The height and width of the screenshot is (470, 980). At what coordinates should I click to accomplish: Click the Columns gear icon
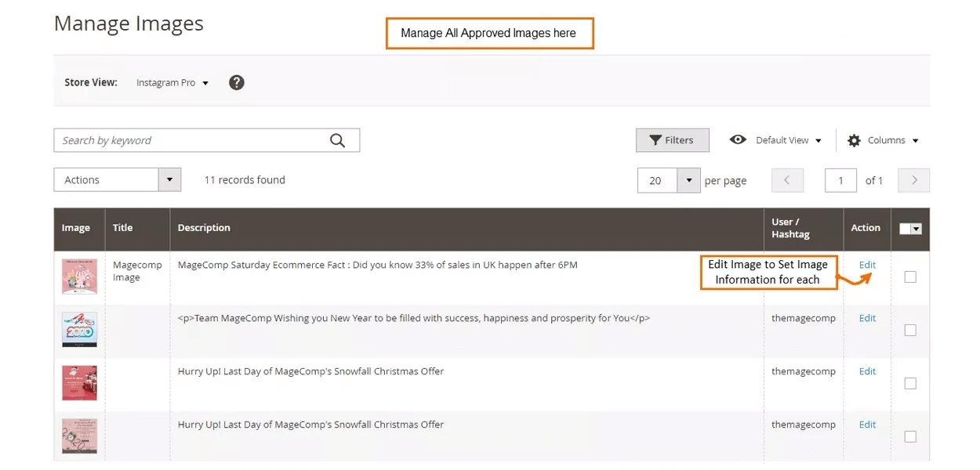coord(854,140)
